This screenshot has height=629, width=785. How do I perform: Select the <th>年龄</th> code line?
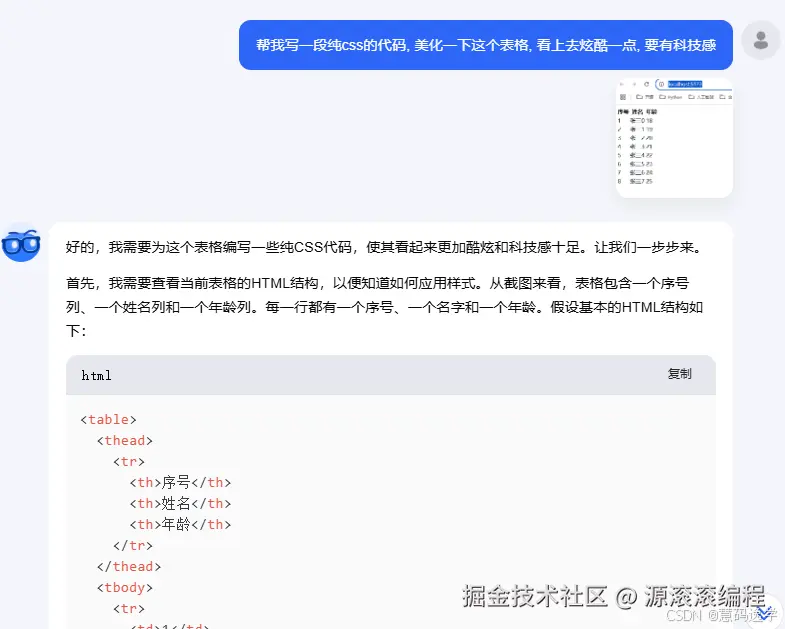pyautogui.click(x=180, y=524)
